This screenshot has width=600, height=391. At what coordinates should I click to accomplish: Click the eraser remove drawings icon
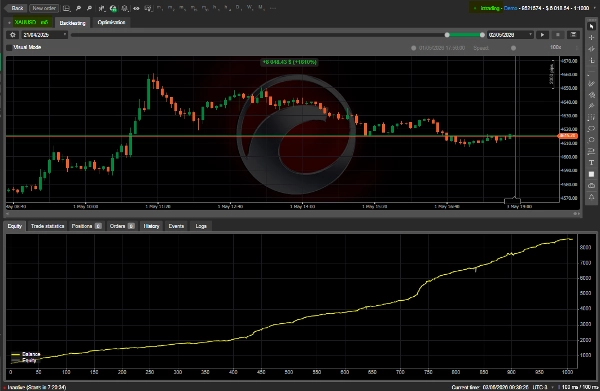click(592, 186)
